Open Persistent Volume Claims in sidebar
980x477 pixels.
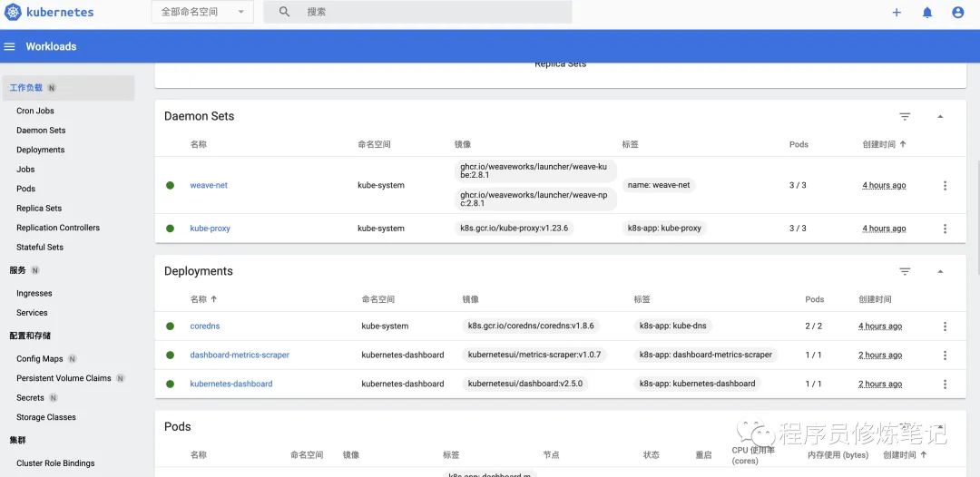click(64, 378)
